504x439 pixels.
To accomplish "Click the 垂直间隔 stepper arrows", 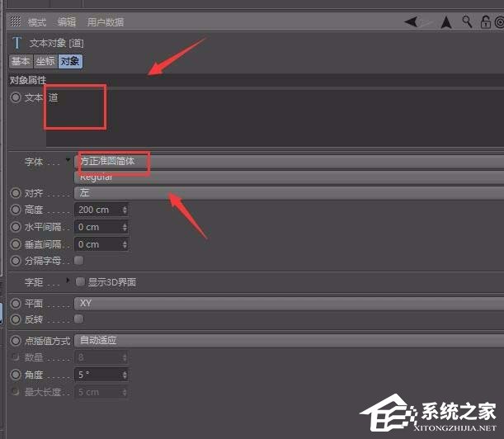I will click(125, 244).
